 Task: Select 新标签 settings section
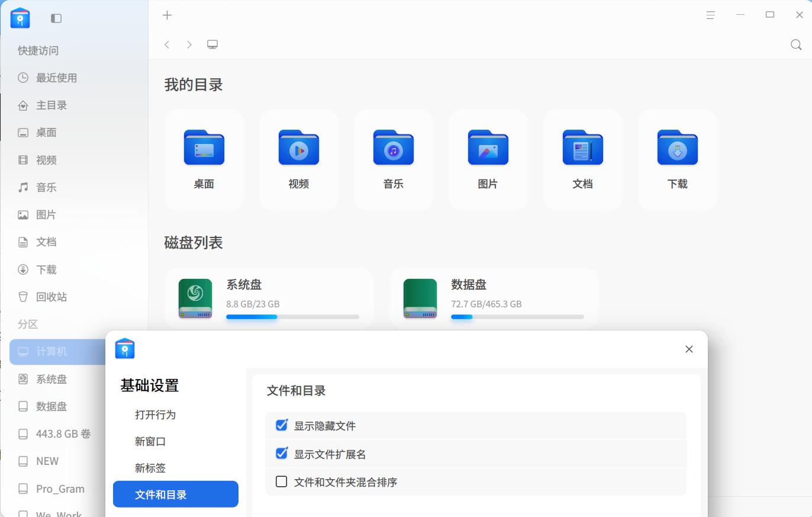[x=176, y=468]
